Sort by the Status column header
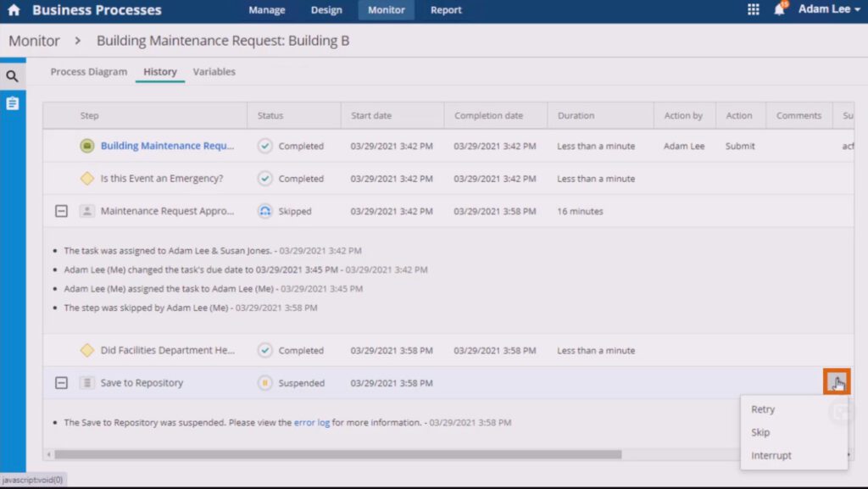 [x=270, y=115]
